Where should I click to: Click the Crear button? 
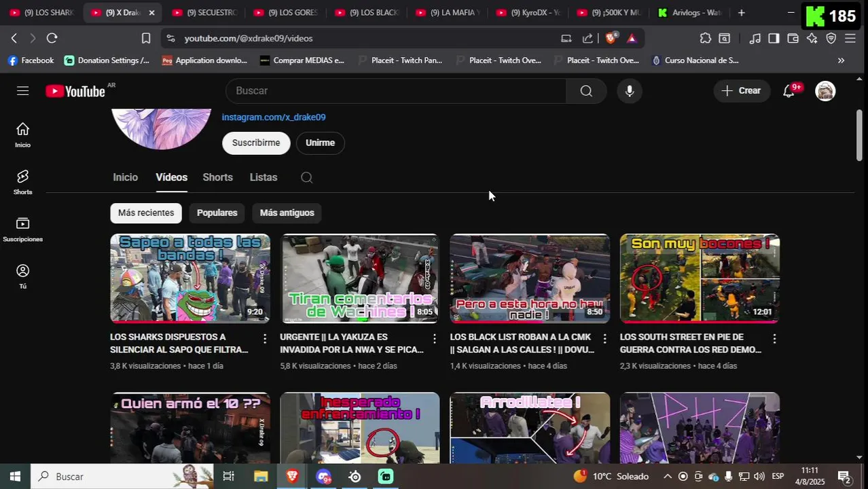coord(741,91)
